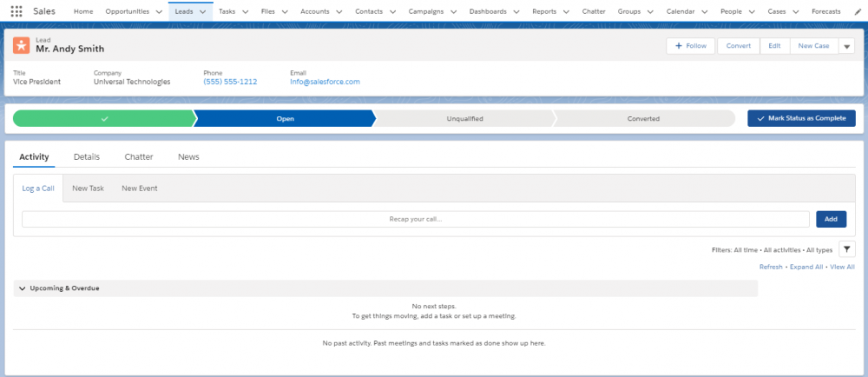Follow this lead record
Viewport: 868px width, 377px height.
(691, 46)
